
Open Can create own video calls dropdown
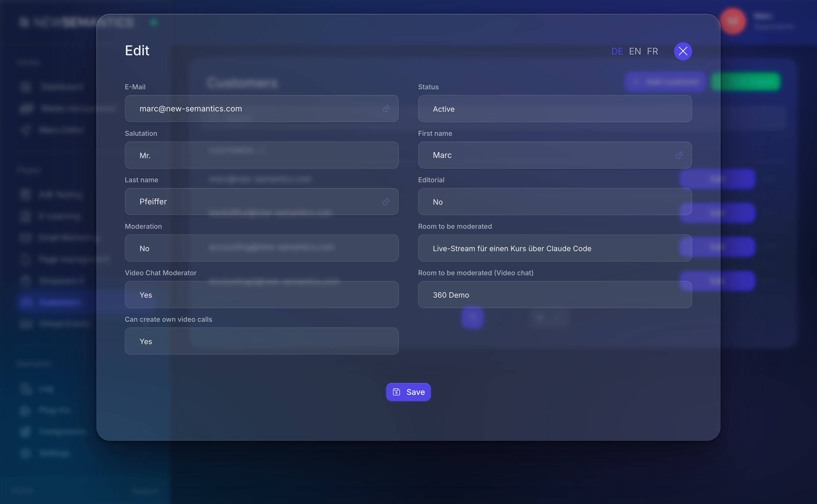(x=262, y=341)
